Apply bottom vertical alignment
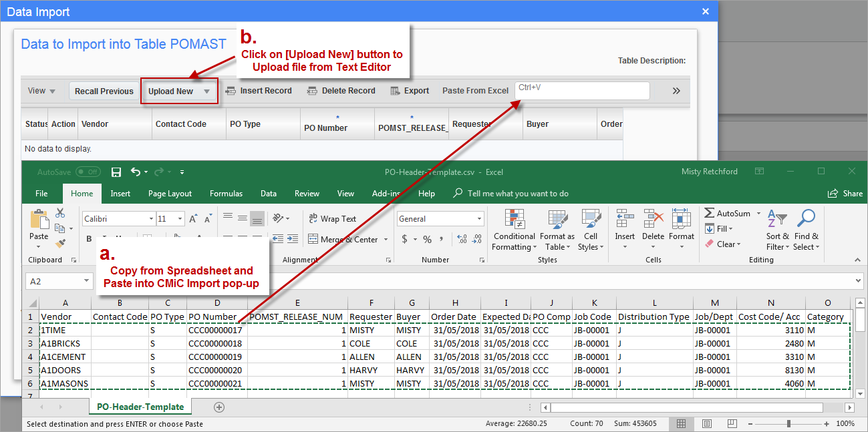The width and height of the screenshot is (868, 432). pos(257,218)
